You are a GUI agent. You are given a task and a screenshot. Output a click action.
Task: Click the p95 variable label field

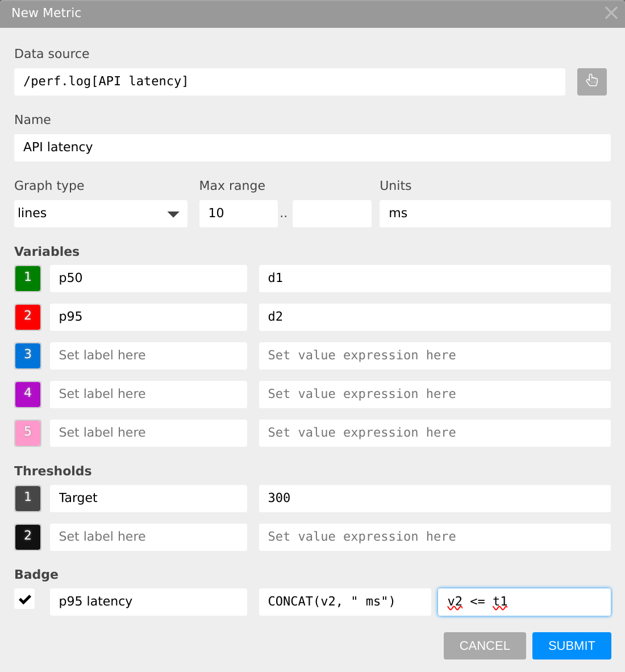[x=148, y=317]
